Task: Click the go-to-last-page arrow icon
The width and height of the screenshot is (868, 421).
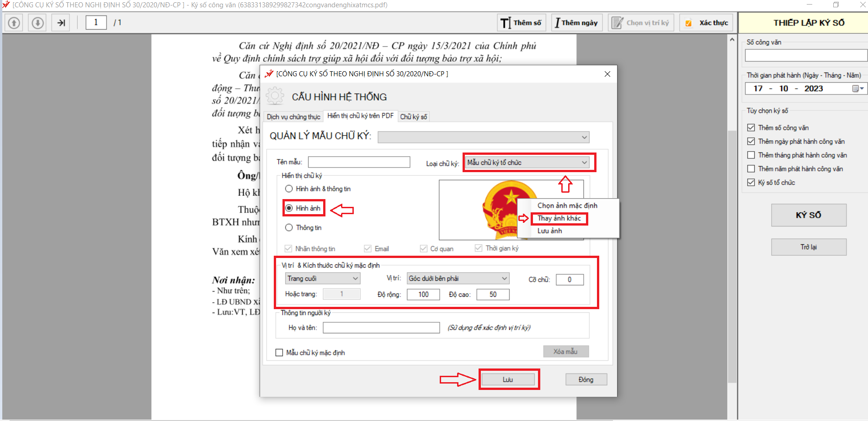Action: 61,23
